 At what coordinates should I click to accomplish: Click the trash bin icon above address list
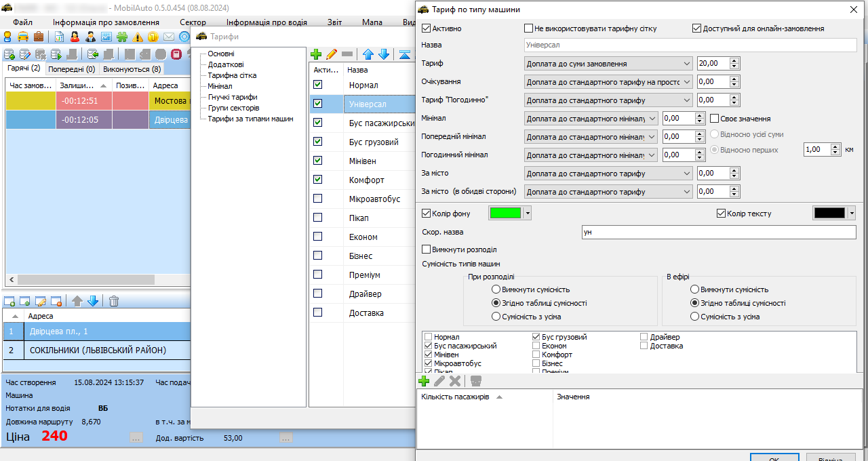114,301
